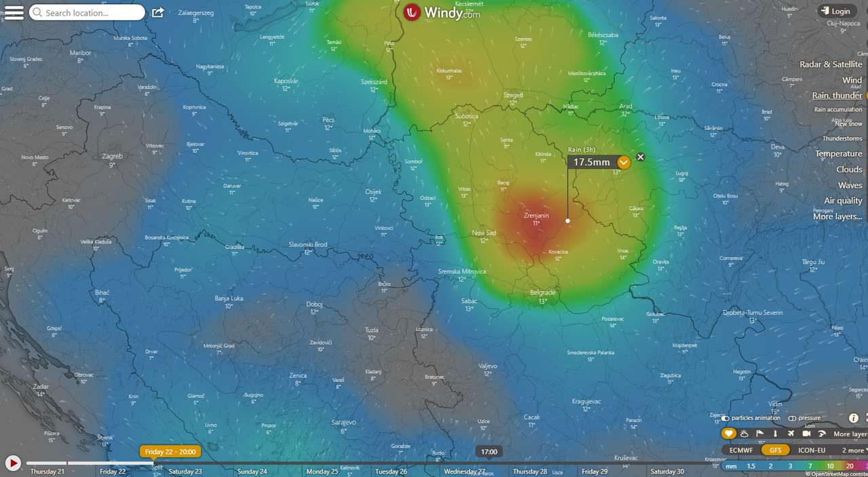Jump to Monday 25 on timeline

[322, 472]
